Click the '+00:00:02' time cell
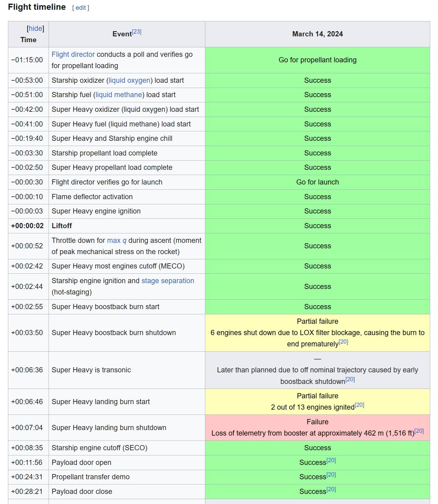This screenshot has width=438, height=504. pyautogui.click(x=28, y=226)
